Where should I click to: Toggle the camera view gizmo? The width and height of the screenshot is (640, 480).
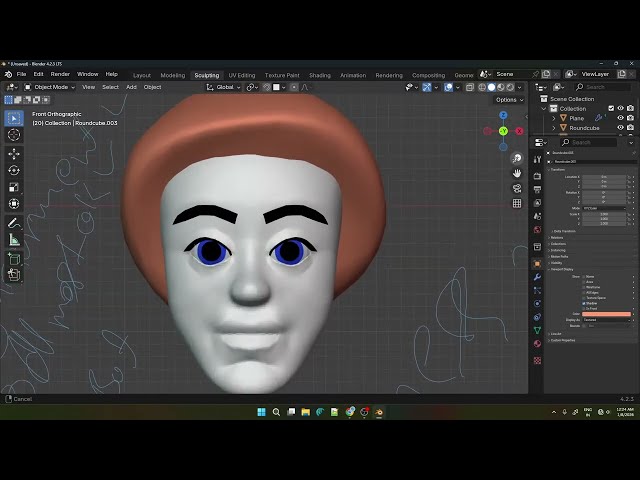coord(517,188)
